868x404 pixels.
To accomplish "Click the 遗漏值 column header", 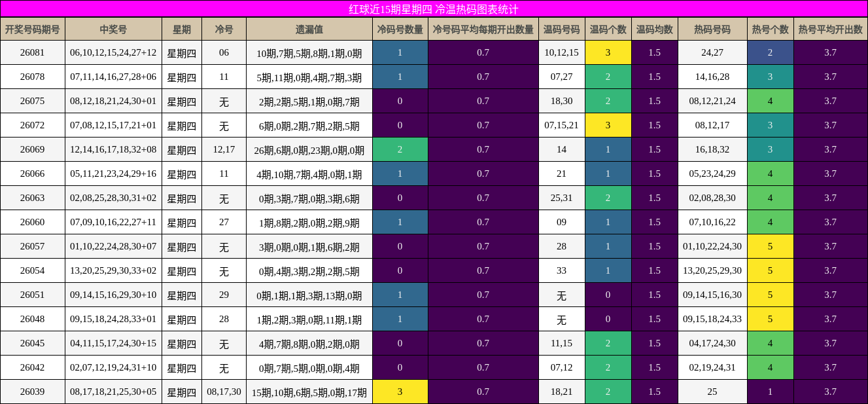I will click(x=309, y=29).
